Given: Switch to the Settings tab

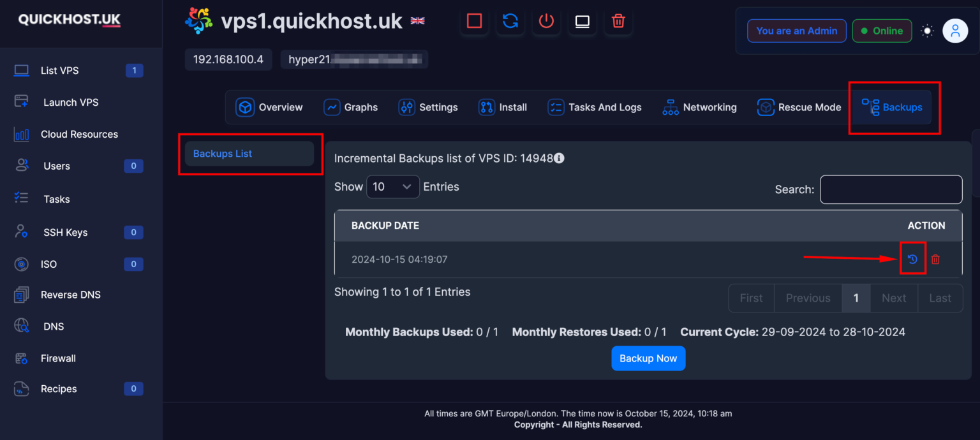Looking at the screenshot, I should pos(428,107).
